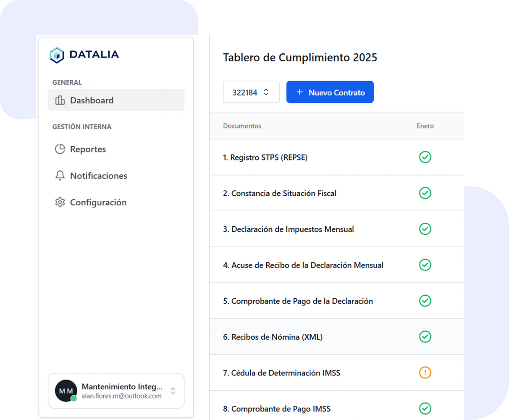Click the Mantenimiento Integ... company name
The image size is (509, 420).
pos(122,386)
